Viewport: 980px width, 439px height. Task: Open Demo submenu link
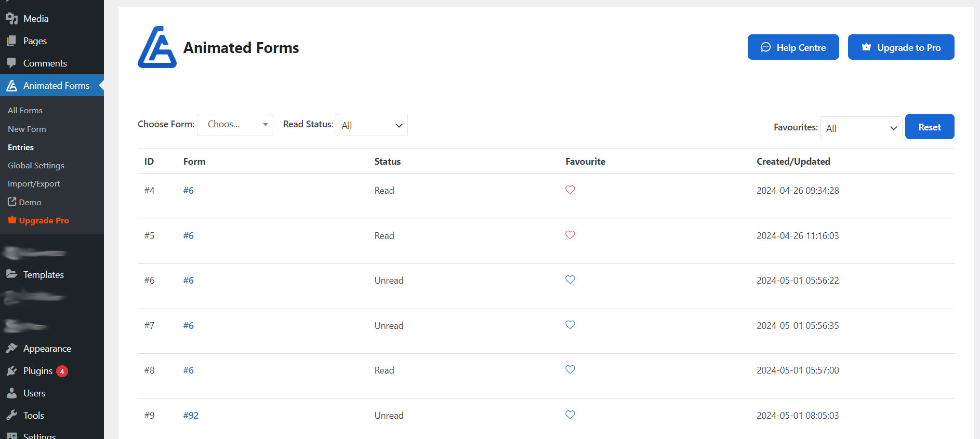coord(24,202)
